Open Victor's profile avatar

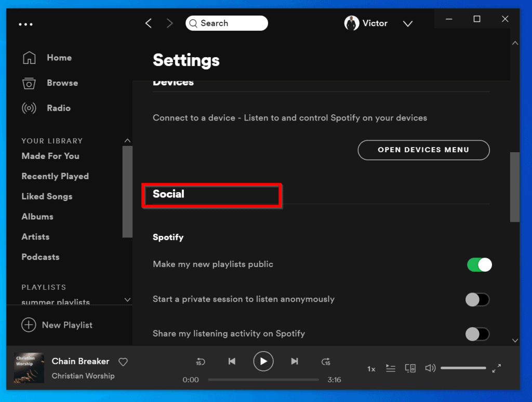[x=352, y=23]
